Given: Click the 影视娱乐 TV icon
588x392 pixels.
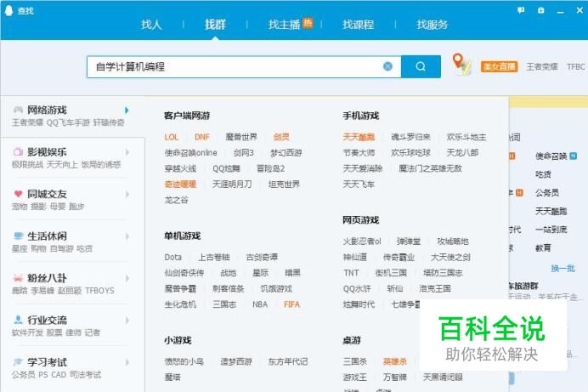Looking at the screenshot, I should point(18,152).
